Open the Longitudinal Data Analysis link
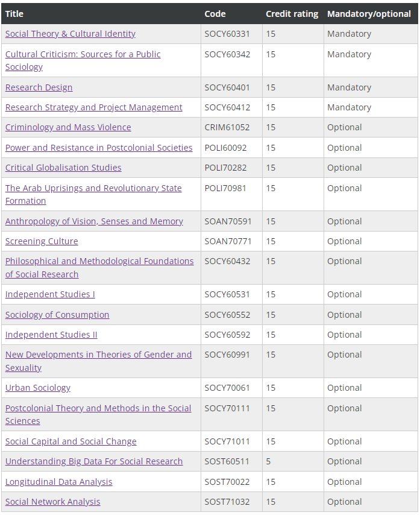The height and width of the screenshot is (515, 420). pos(58,482)
